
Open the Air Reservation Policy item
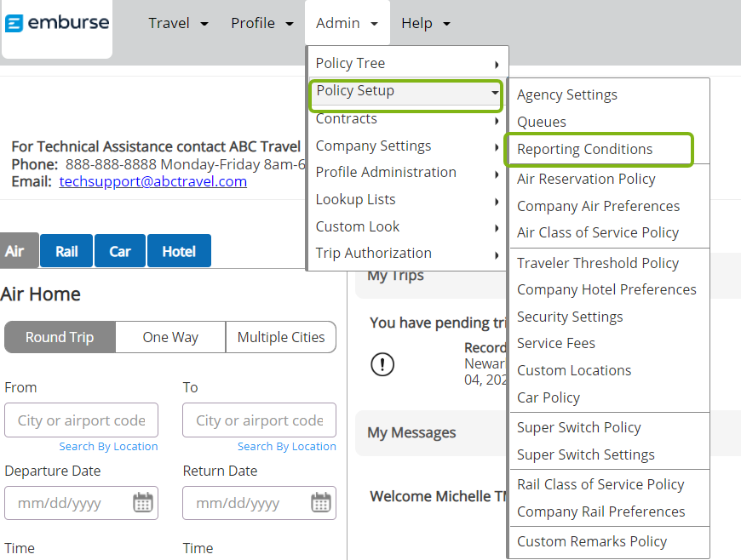point(586,179)
